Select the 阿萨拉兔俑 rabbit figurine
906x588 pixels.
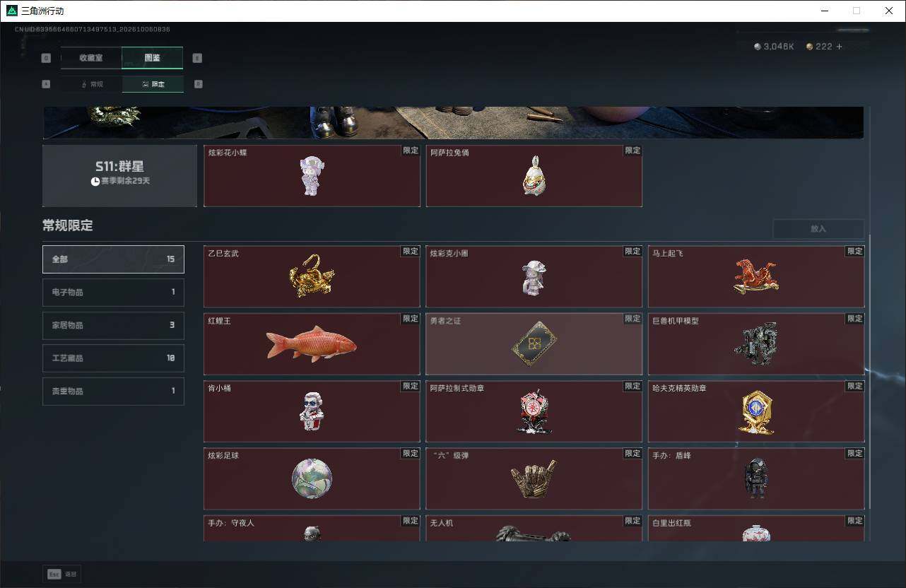(534, 176)
